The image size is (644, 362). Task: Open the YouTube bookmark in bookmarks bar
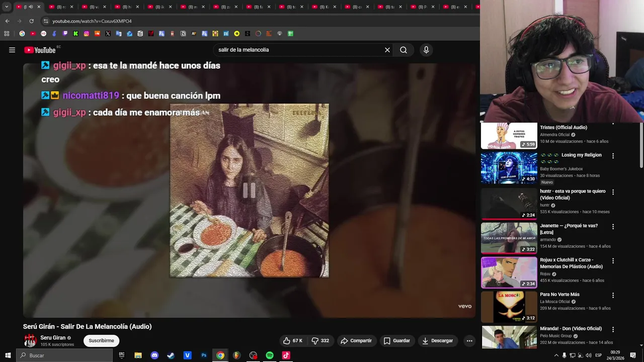pos(33,34)
